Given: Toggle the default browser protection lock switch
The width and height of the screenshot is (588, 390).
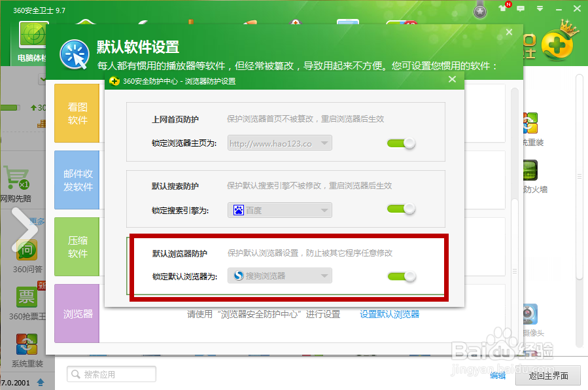Looking at the screenshot, I should pos(402,277).
